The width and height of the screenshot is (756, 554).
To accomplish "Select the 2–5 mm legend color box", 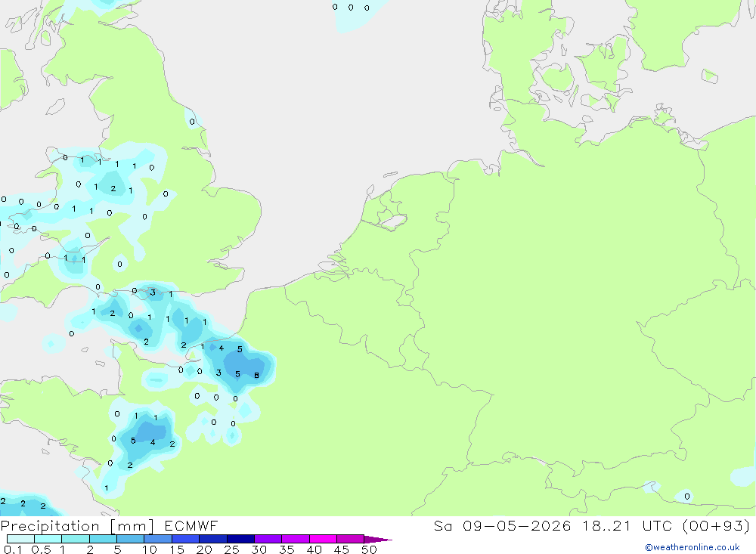I will pos(103,539).
